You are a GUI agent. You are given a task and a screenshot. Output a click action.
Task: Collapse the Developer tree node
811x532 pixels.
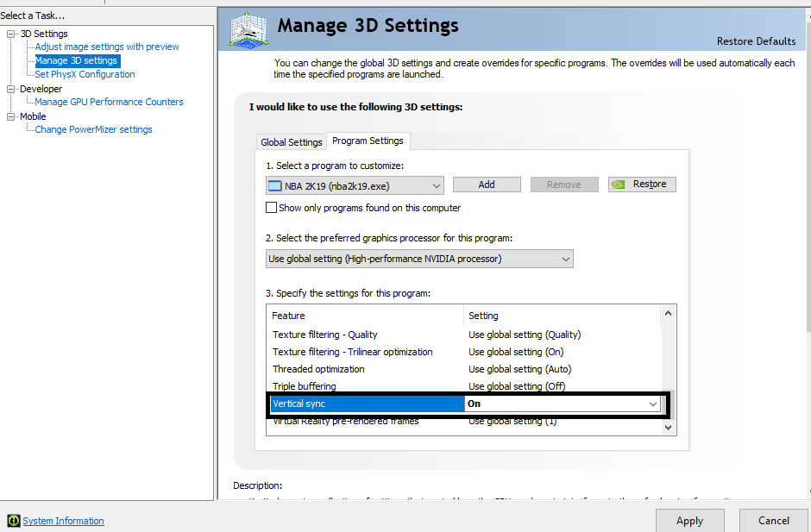10,89
